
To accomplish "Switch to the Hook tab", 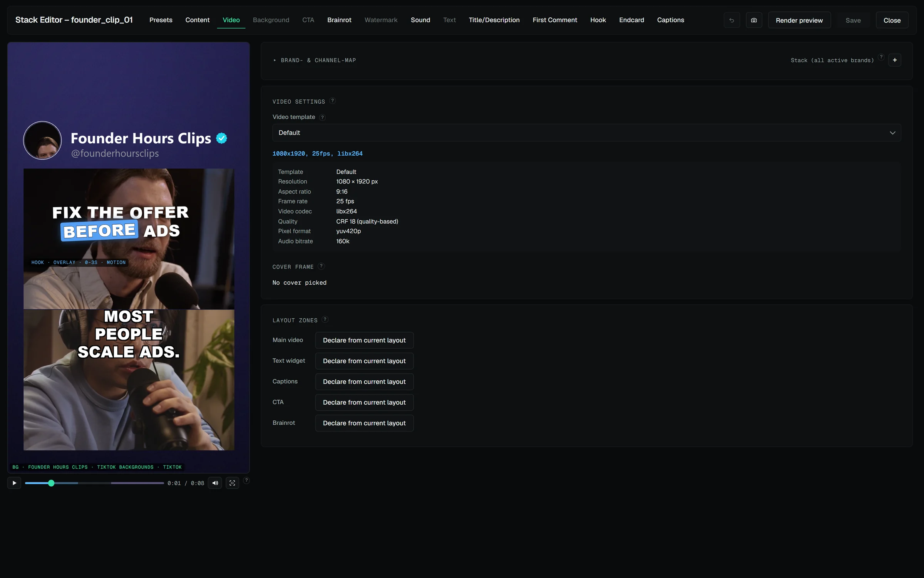I will (598, 20).
